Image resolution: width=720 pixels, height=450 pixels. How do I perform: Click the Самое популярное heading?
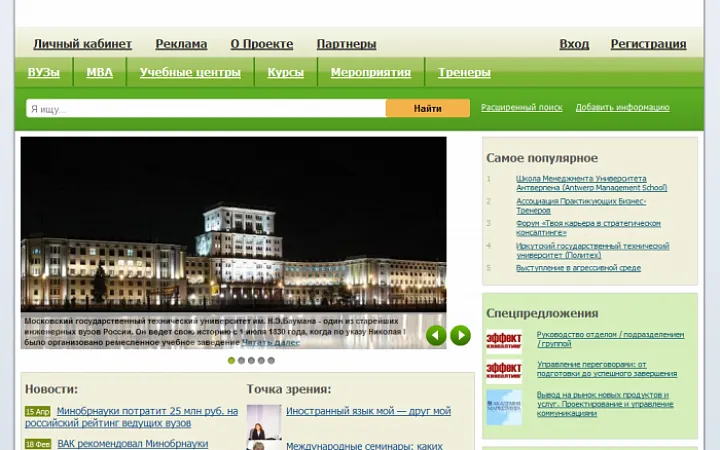tap(542, 158)
